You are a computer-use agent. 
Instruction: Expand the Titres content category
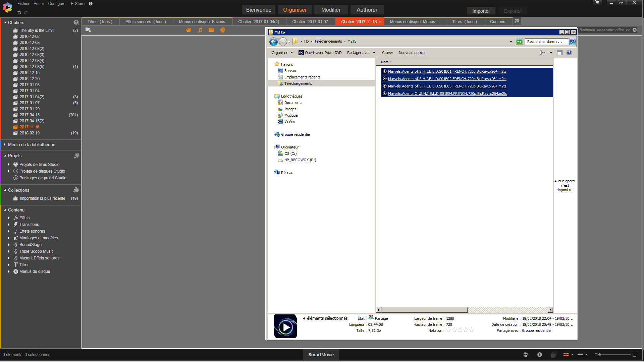[9, 265]
